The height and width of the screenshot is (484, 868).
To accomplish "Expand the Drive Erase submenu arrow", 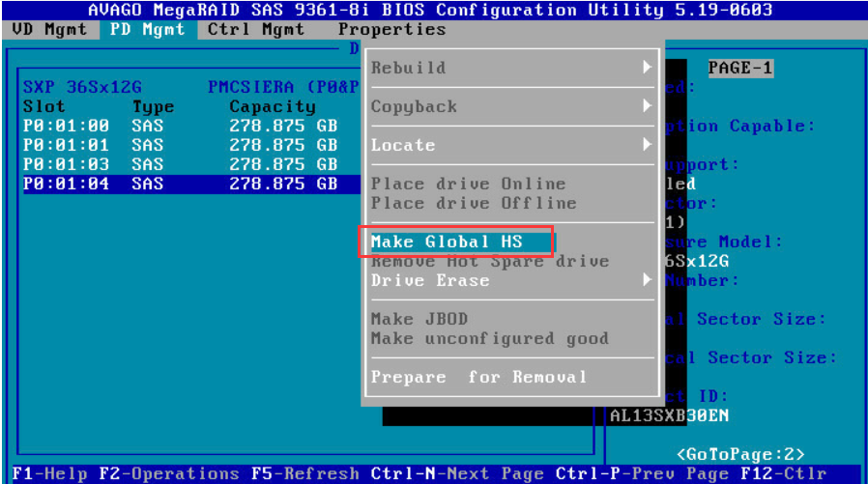I will (x=647, y=280).
